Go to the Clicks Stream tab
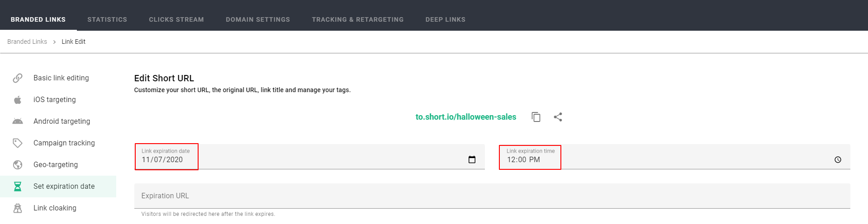 [x=176, y=19]
